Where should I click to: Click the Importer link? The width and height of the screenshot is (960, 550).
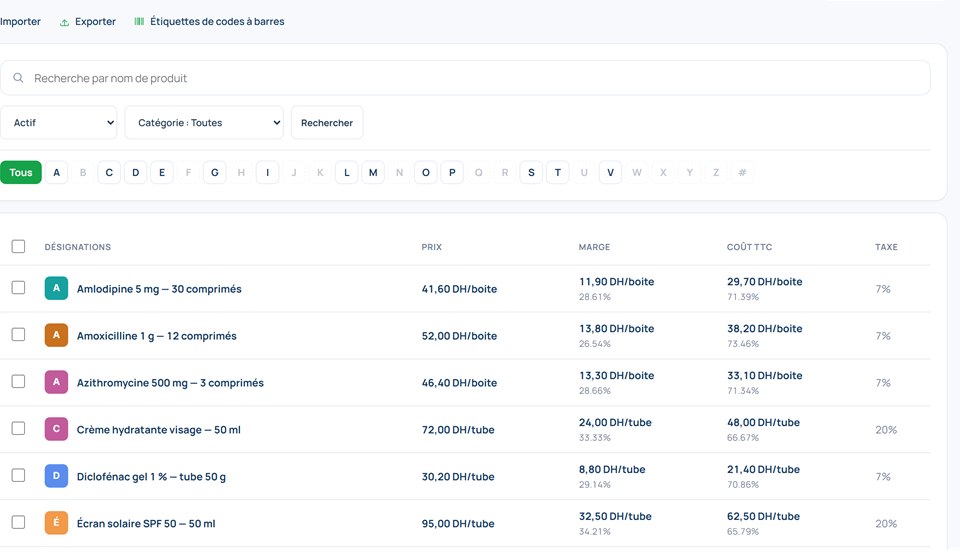click(x=20, y=21)
